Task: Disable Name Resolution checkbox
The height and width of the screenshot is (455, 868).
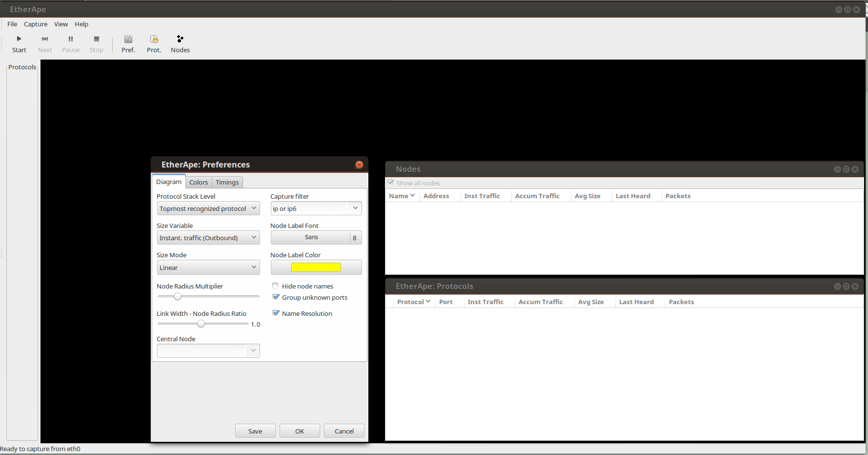Action: click(276, 313)
